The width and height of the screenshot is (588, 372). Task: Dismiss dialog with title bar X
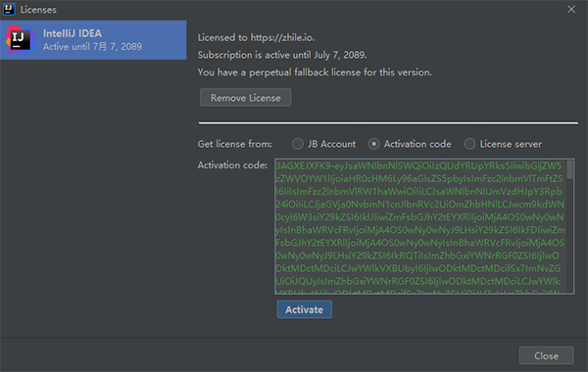571,9
